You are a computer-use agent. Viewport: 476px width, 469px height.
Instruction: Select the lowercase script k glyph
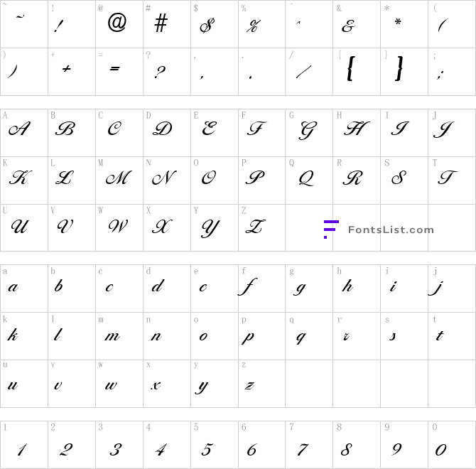point(13,335)
